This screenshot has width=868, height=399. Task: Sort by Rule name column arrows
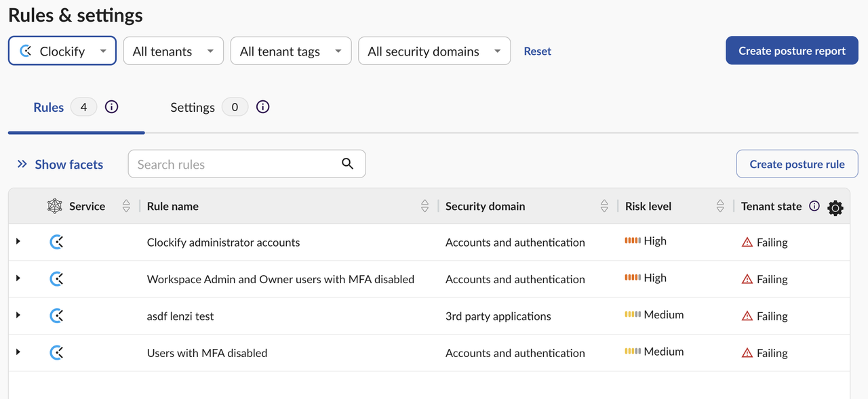click(x=425, y=206)
